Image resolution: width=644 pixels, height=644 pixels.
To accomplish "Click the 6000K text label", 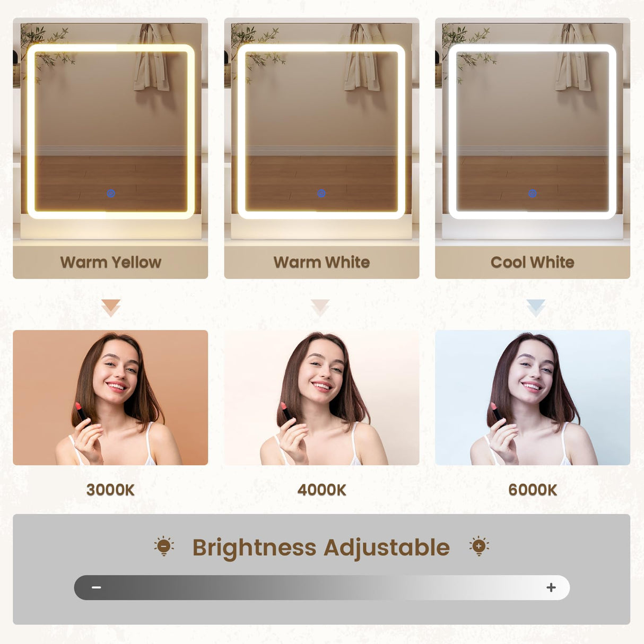I will pyautogui.click(x=533, y=490).
